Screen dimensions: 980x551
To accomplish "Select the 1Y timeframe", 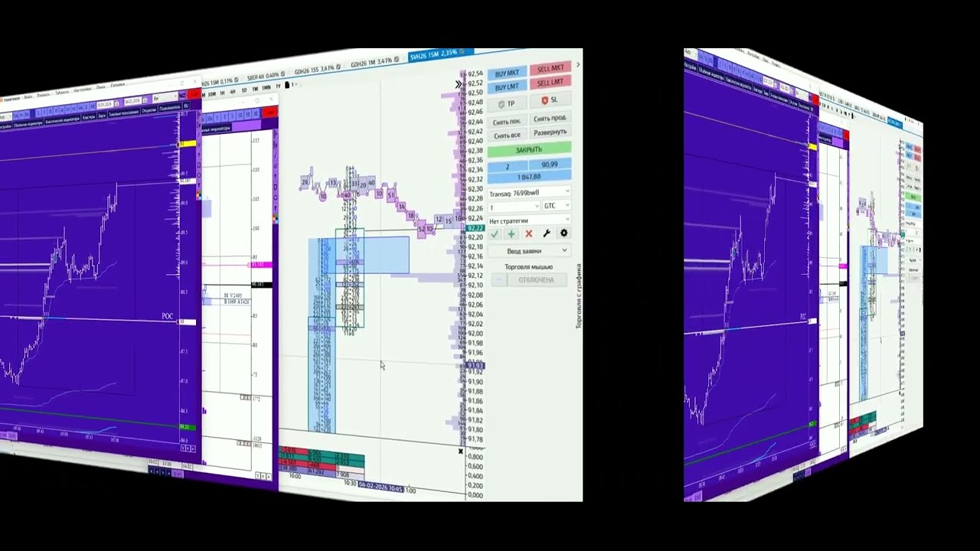I will tap(278, 86).
